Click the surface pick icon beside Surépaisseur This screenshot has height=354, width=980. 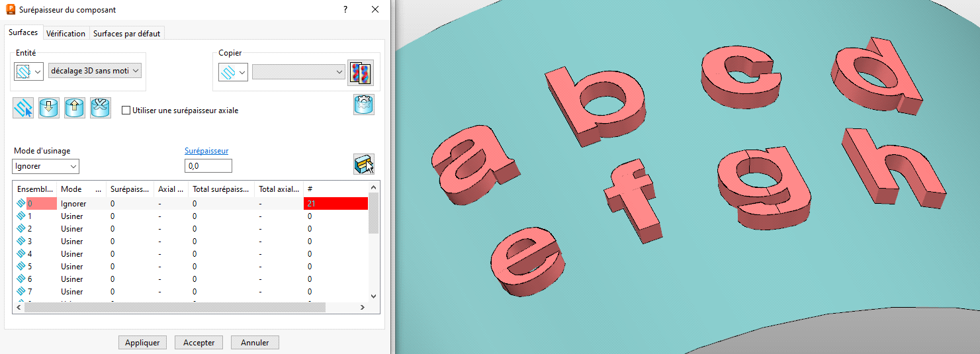[x=364, y=164]
